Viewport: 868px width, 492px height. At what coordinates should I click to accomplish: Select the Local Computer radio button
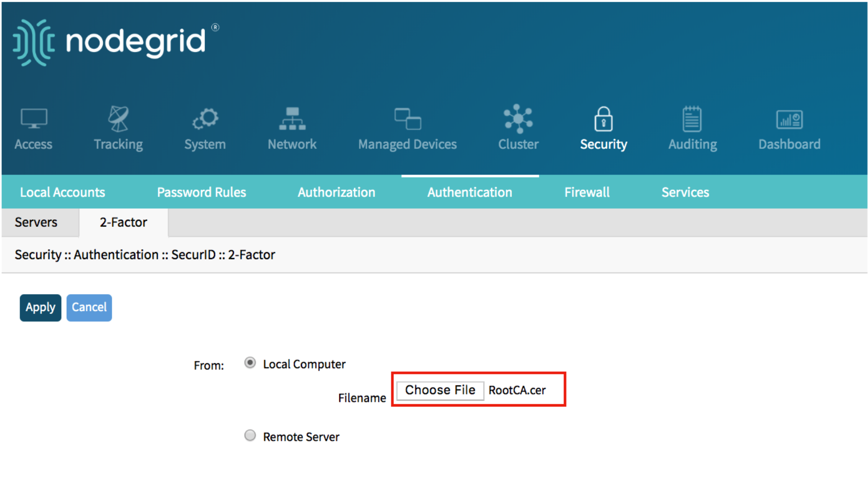[250, 363]
